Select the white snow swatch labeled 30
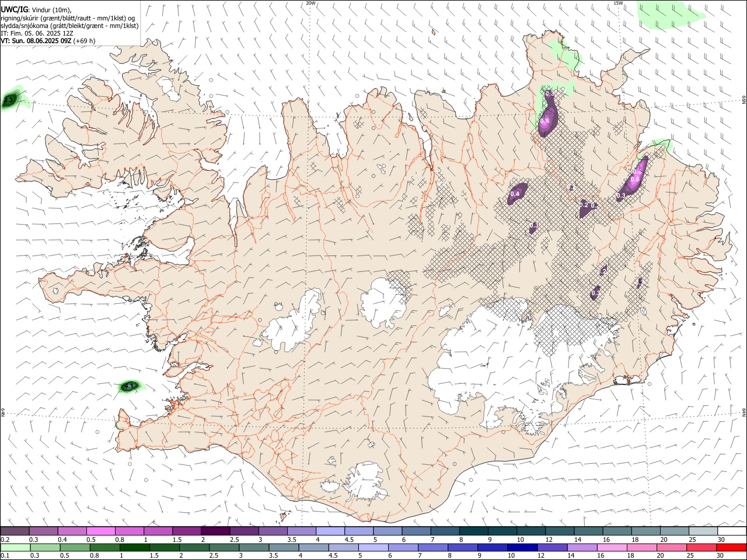The image size is (747, 560). [x=732, y=531]
